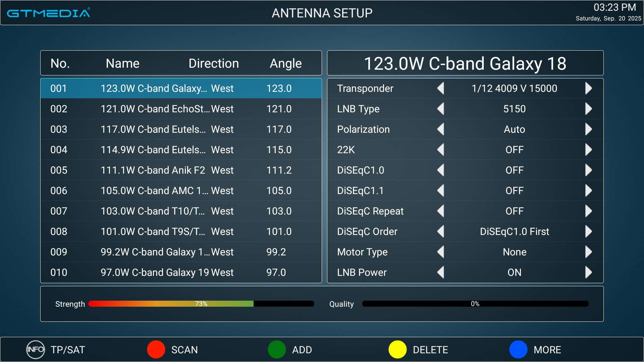
Task: Go to next Transponder with right arrow
Action: click(x=588, y=88)
